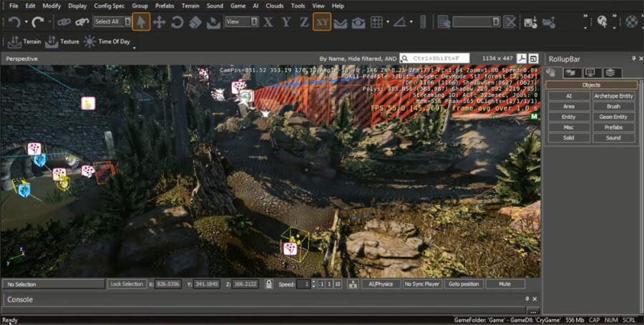Click the Undo arrow icon

tap(14, 21)
